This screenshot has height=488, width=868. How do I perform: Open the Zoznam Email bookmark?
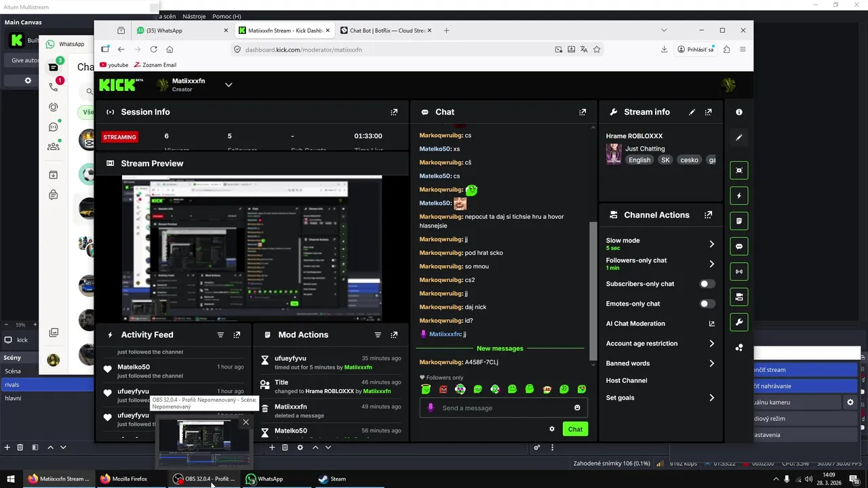coord(155,65)
